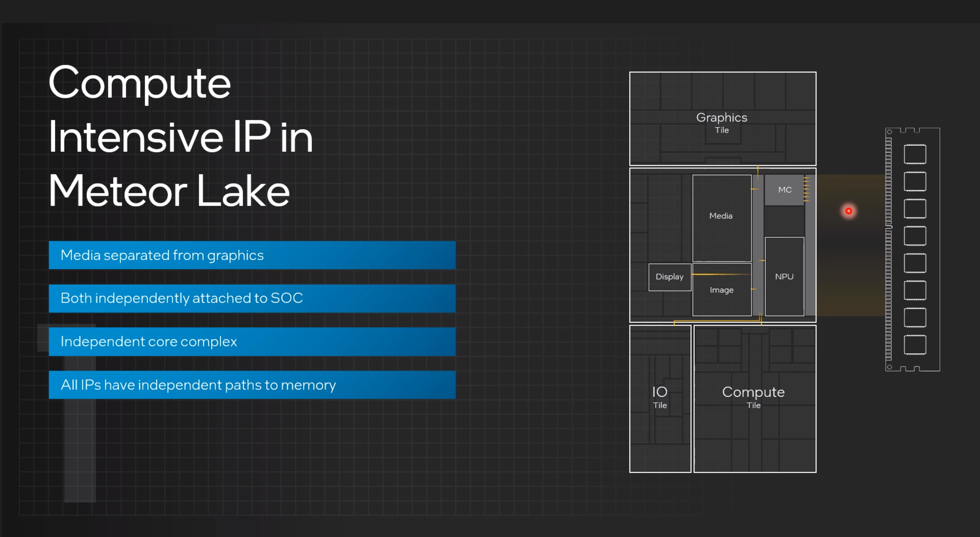Click the MC memory controller block
980x537 pixels.
pyautogui.click(x=784, y=190)
